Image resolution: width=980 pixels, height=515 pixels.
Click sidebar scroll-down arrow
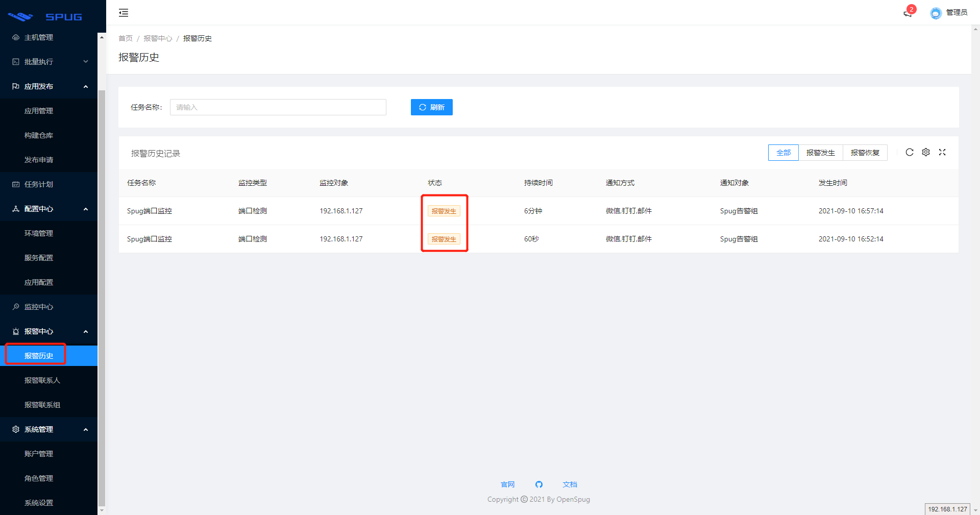[102, 510]
